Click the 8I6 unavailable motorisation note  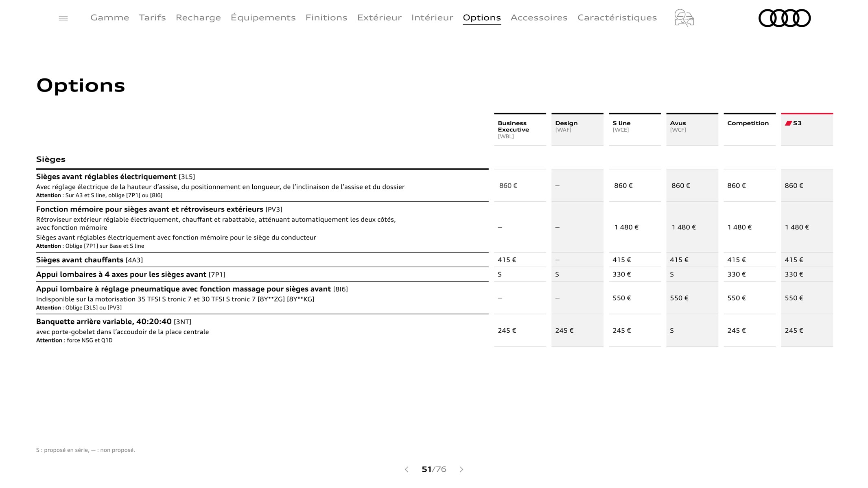175,299
